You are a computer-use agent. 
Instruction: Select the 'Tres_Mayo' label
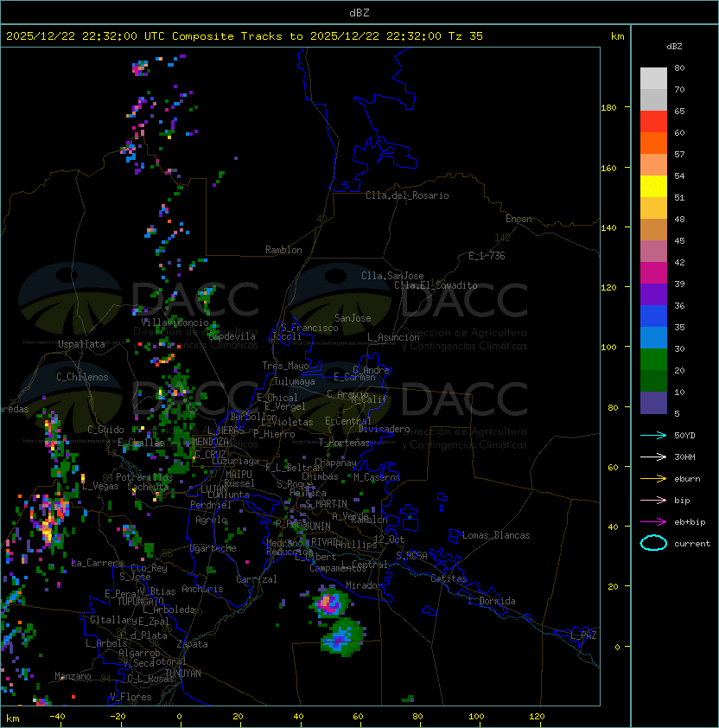pos(285,366)
